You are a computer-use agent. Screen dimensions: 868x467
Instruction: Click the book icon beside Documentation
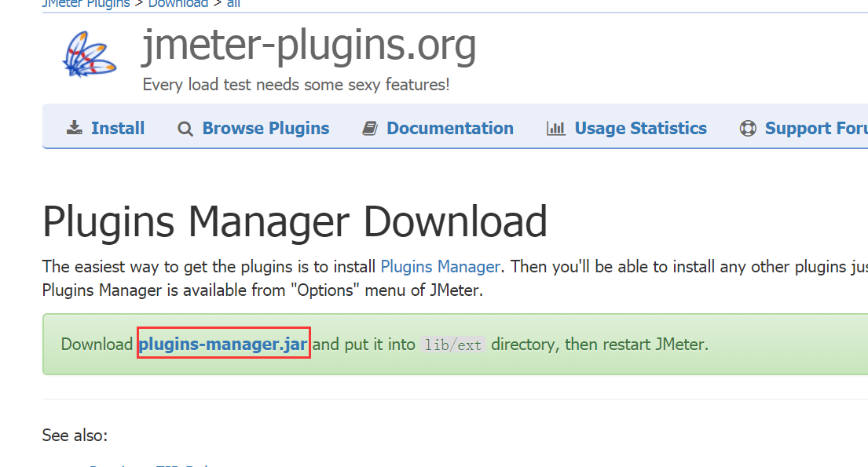370,129
